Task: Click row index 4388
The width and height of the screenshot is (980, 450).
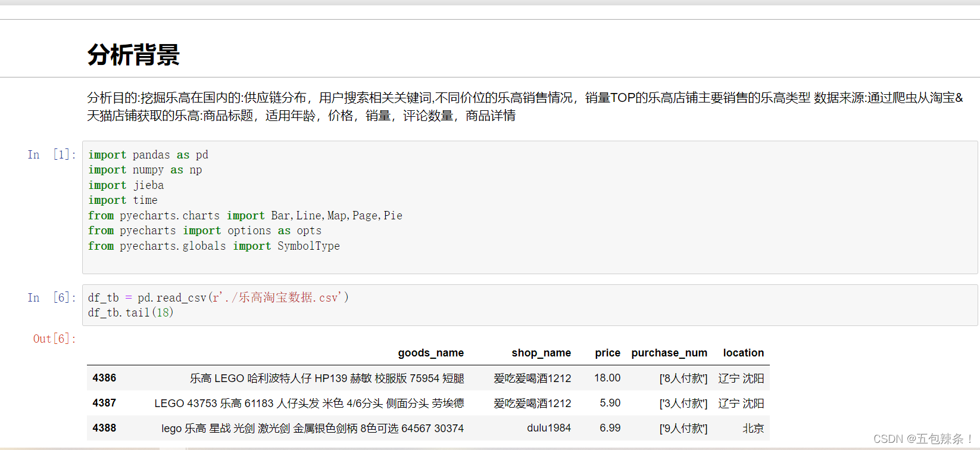Action: tap(104, 428)
